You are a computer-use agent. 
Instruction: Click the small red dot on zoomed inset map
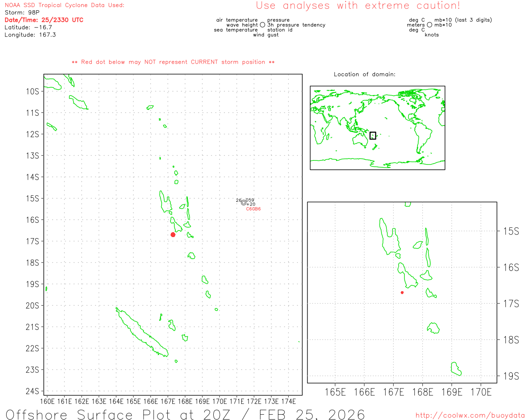coord(402,292)
